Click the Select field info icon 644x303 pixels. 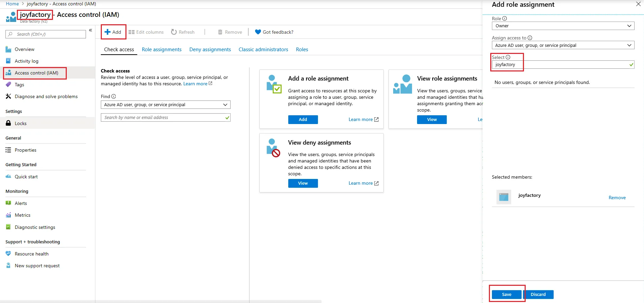[508, 57]
